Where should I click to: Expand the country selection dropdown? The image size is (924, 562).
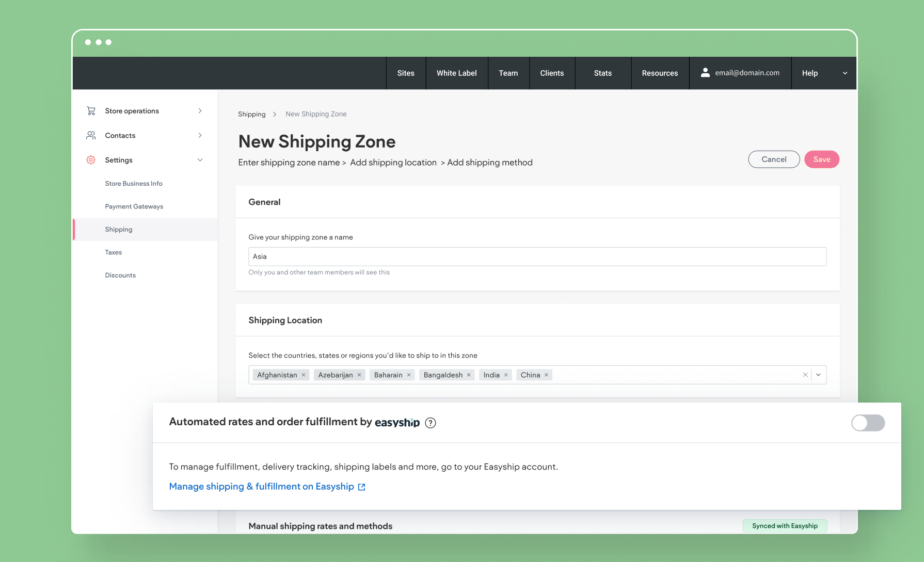(x=818, y=375)
